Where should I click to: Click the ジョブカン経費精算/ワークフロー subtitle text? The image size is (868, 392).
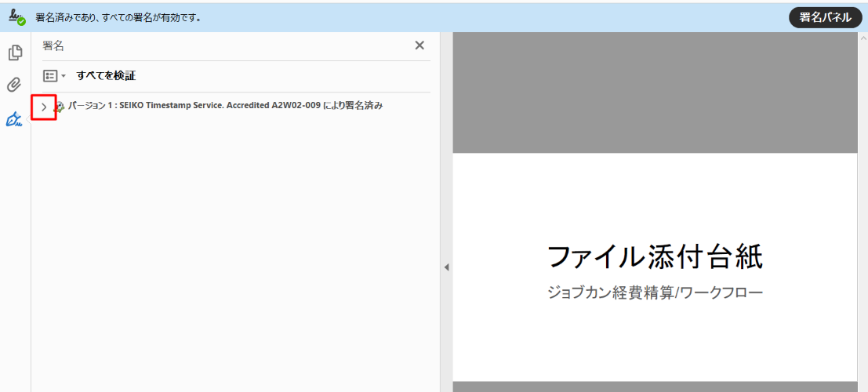coord(654,292)
